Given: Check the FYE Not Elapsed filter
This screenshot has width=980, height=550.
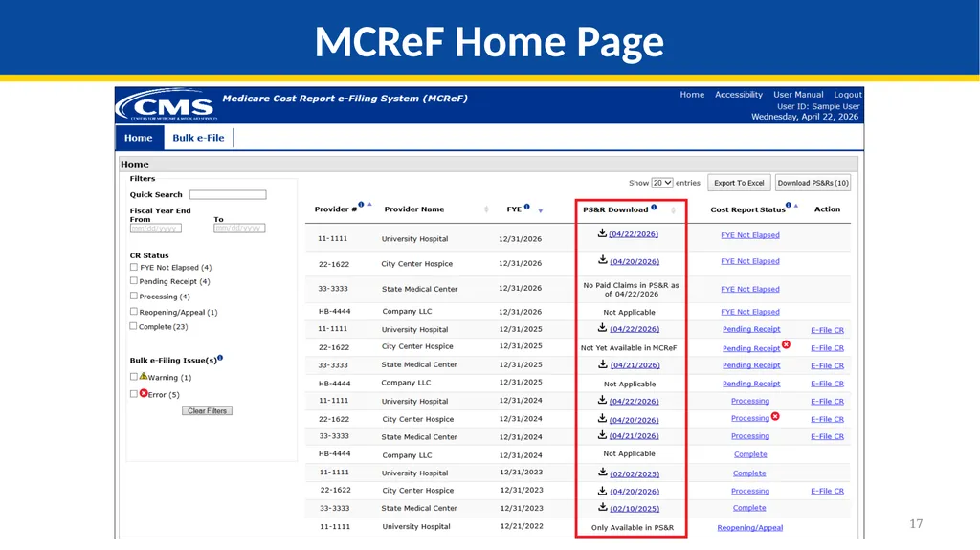Looking at the screenshot, I should click(x=134, y=267).
